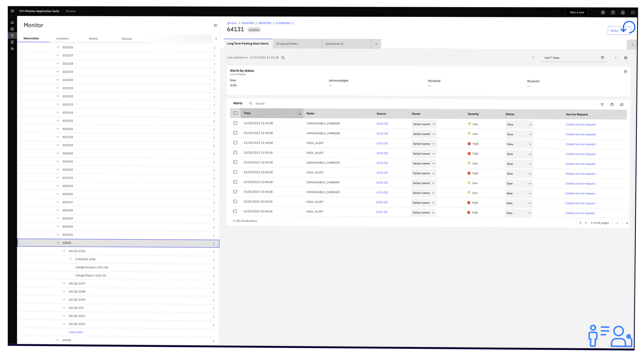The height and width of the screenshot is (358, 644).
Task: Click the Home icon in left sidebar
Action: (12, 22)
